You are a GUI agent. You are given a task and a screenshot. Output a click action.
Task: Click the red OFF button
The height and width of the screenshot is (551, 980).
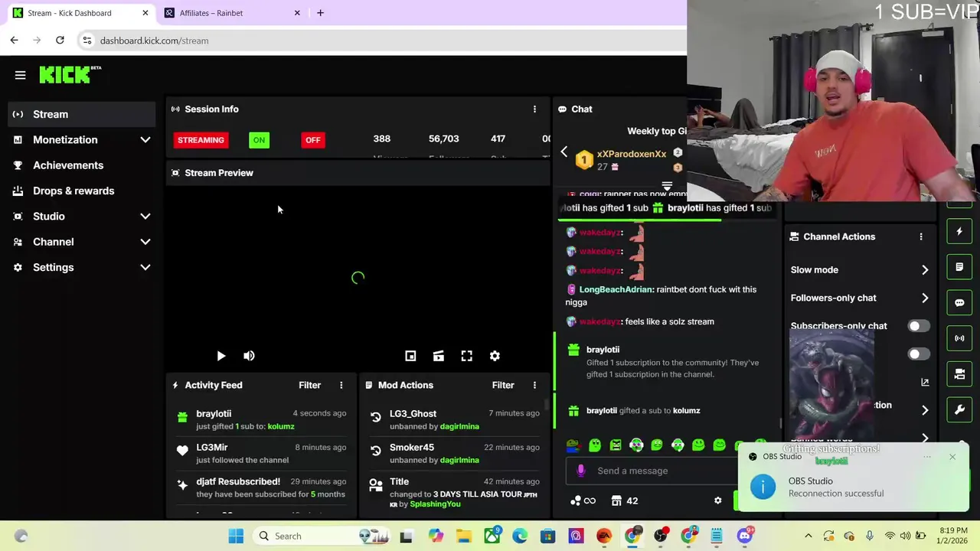tap(312, 140)
